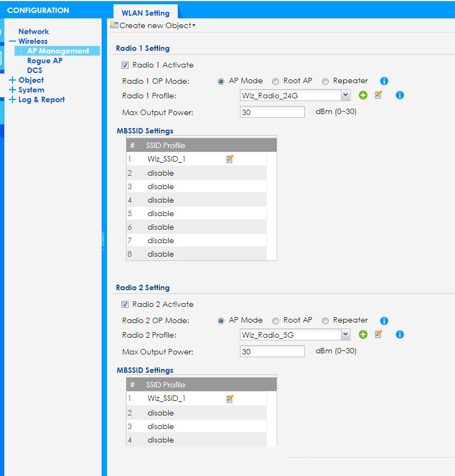This screenshot has height=476, width=455.
Task: Select Radio 1 MBSSID row 8 disable
Action: point(196,254)
